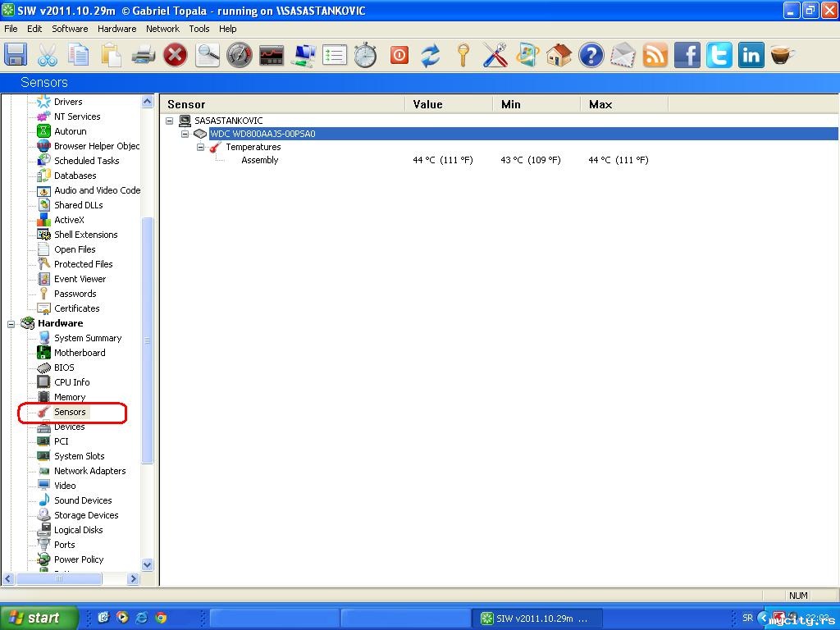
Task: Collapse the SASASTANKOVIC sensor node
Action: [x=170, y=121]
